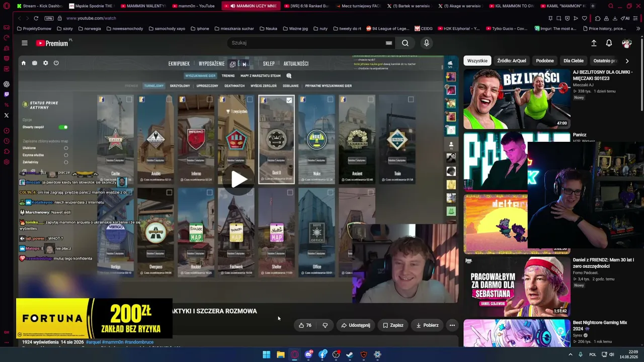Toggle the Otwarty zespół switch in the video
The image size is (644, 362).
pyautogui.click(x=63, y=127)
